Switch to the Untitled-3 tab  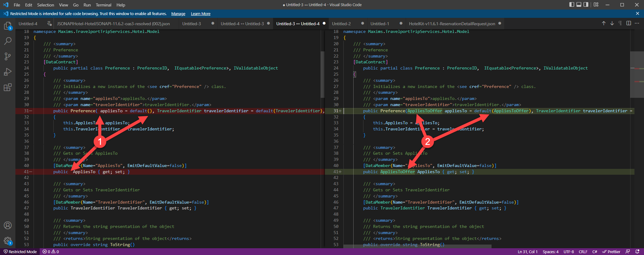[x=192, y=24]
